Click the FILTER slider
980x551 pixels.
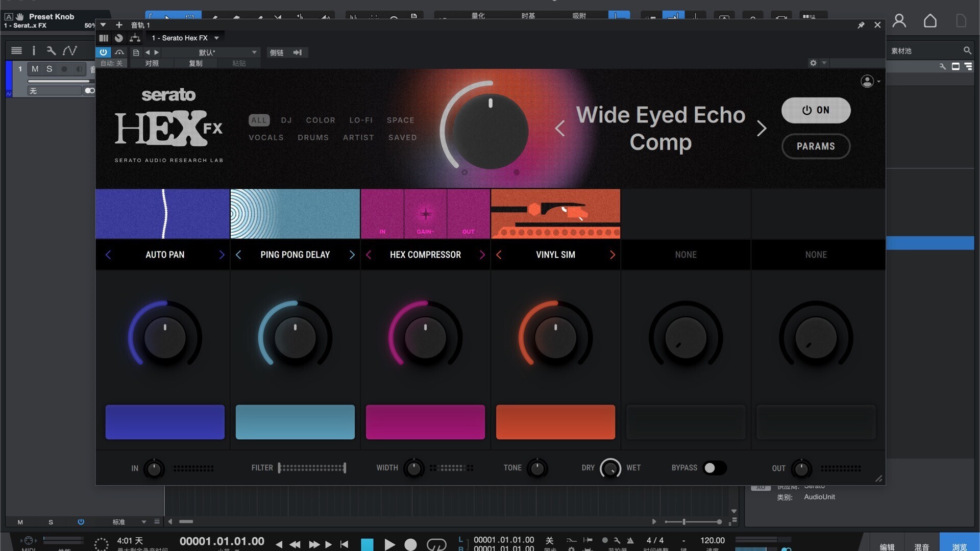312,468
